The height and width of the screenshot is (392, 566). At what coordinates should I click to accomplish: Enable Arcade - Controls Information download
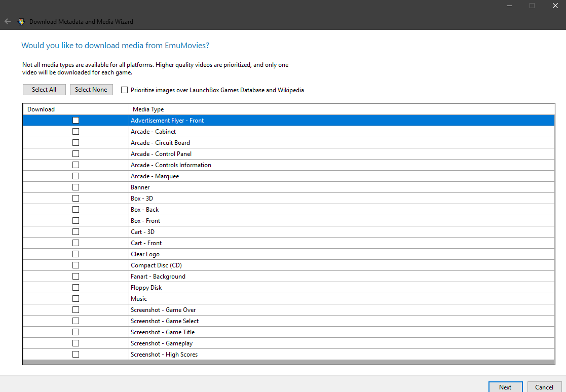pos(76,165)
